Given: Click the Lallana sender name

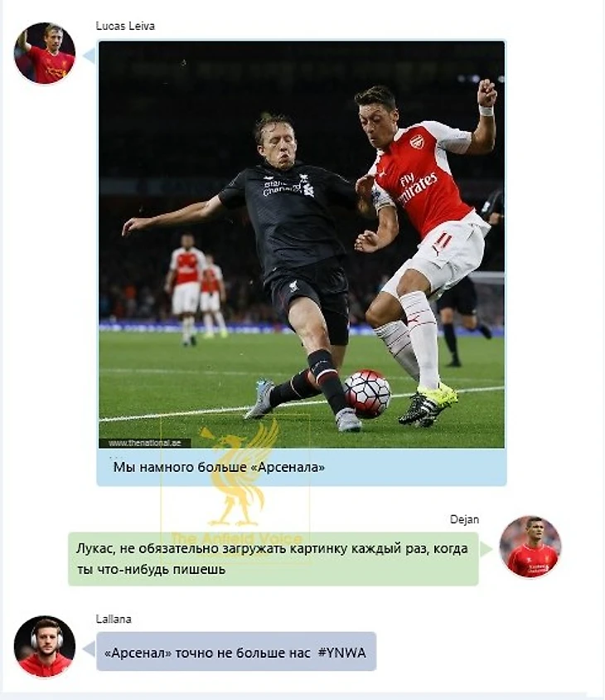Looking at the screenshot, I should (x=114, y=620).
